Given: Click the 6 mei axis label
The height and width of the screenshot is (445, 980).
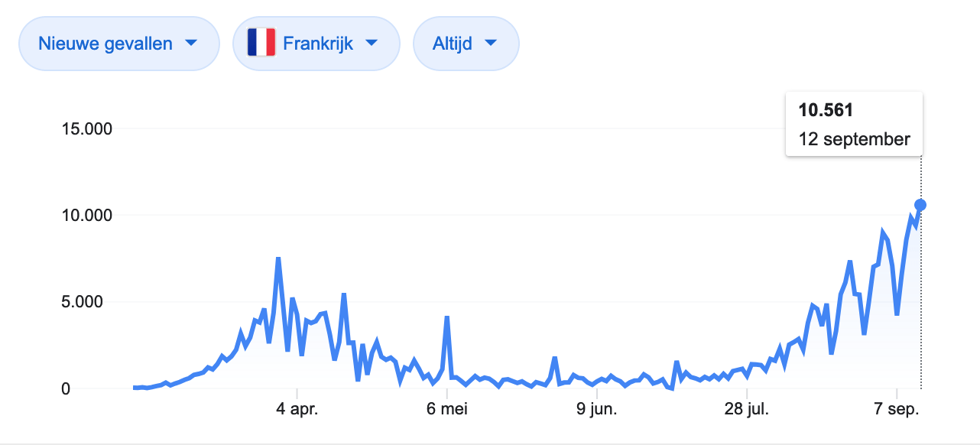Looking at the screenshot, I should (447, 409).
